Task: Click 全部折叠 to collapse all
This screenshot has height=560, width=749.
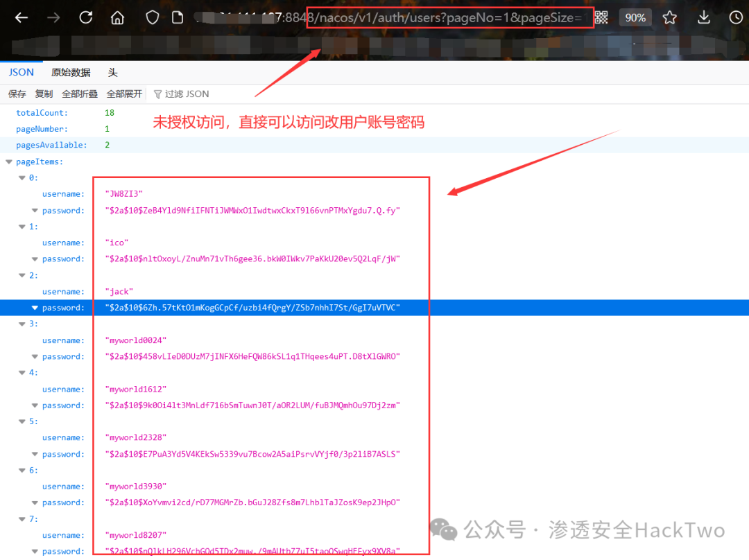Action: tap(80, 94)
